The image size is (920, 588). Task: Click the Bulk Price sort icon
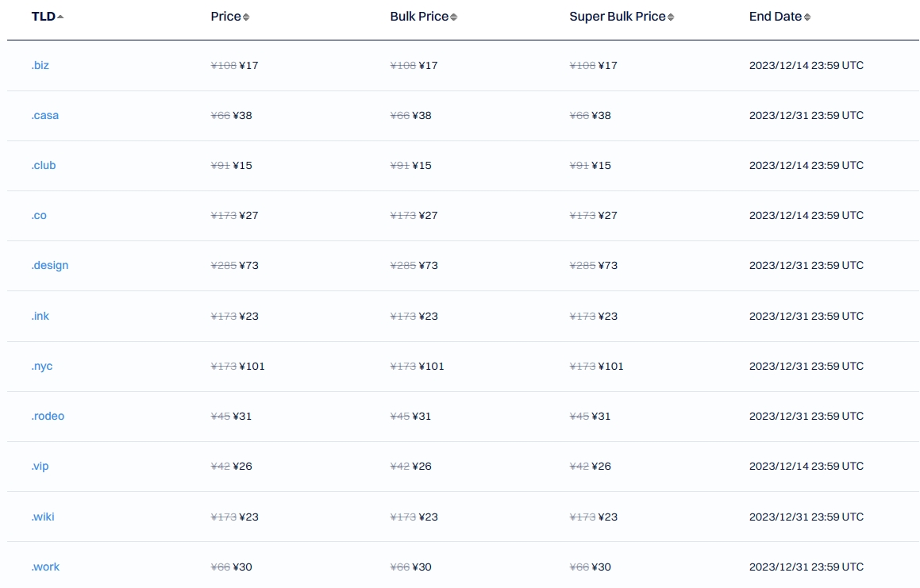(453, 17)
